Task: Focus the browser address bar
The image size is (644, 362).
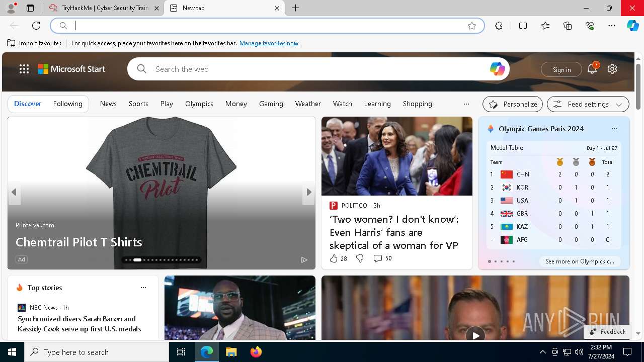Action: click(x=267, y=26)
